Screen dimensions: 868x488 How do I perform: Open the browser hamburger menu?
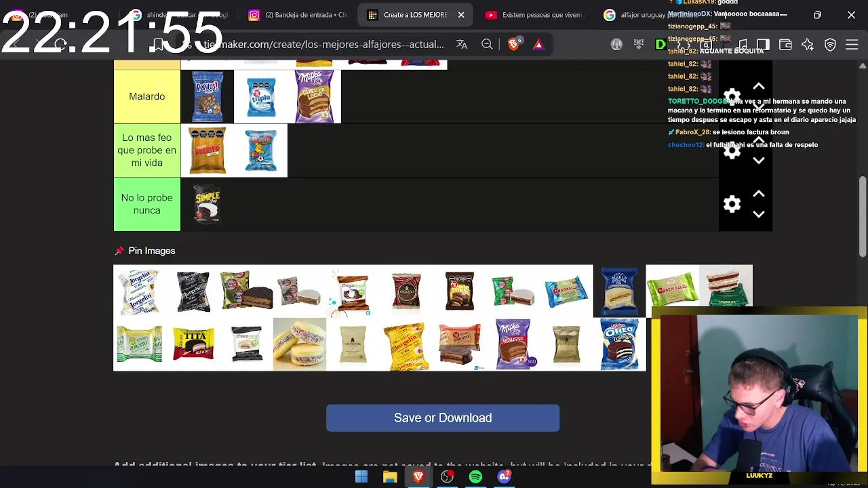pyautogui.click(x=852, y=44)
